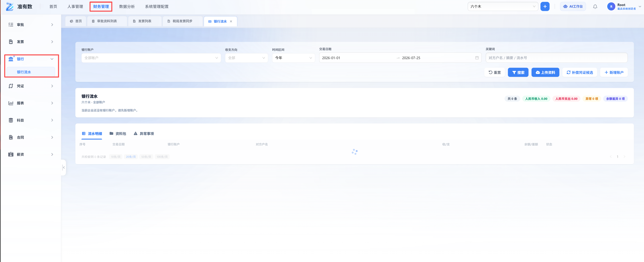The image size is (644, 262).
Task: Click the 薪资 badge icon
Action: [11, 154]
